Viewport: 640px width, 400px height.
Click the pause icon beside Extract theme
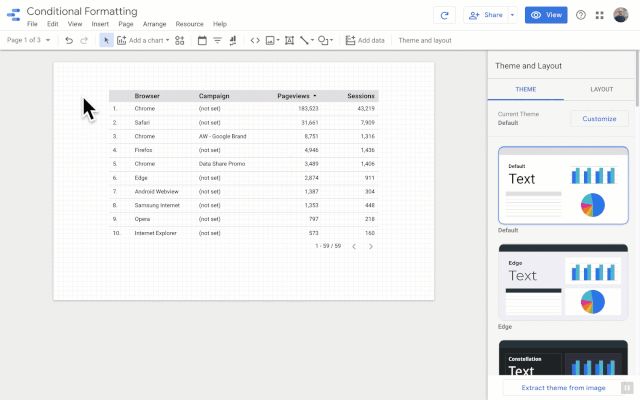(x=626, y=388)
